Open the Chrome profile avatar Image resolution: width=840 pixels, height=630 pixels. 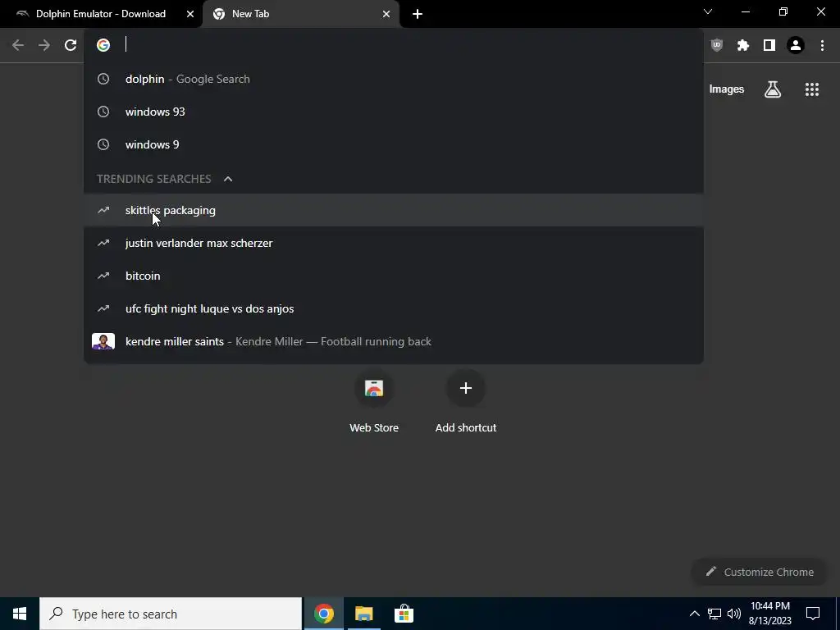796,45
